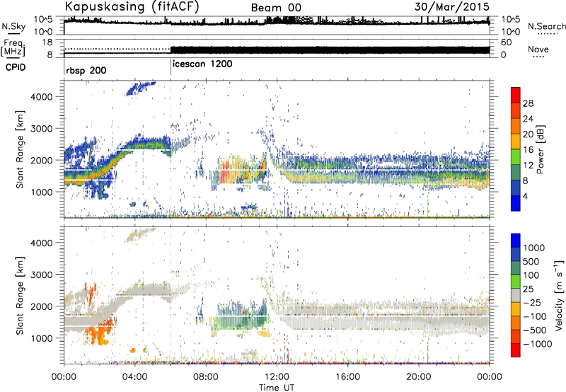Viewport: 566px width, 392px height.
Task: Click the orange negative-velocity patch near 01:30
Action: (x=98, y=333)
